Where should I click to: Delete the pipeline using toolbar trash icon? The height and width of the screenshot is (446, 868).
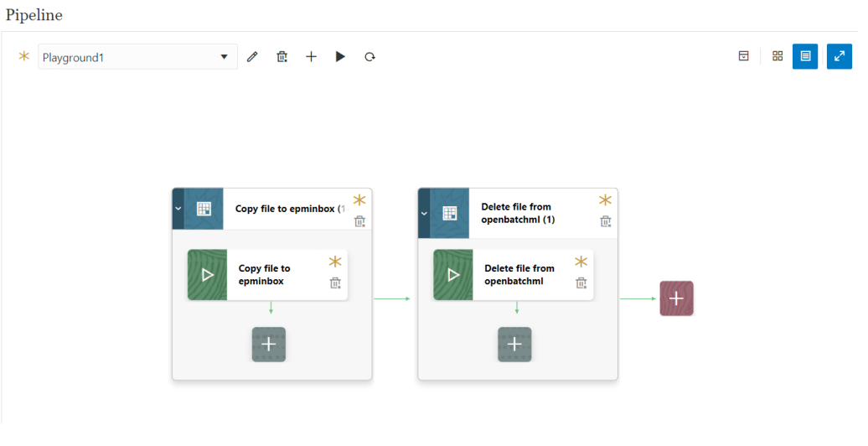(x=282, y=56)
